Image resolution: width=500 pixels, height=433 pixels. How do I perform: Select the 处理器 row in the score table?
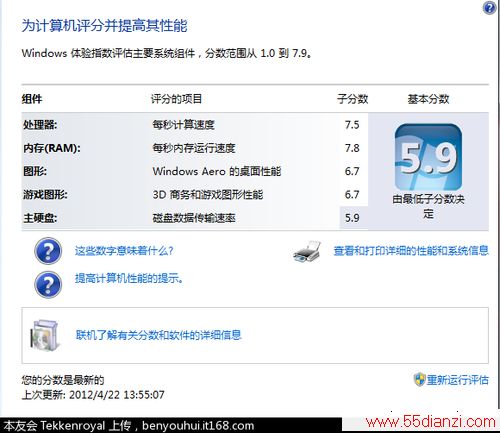click(195, 125)
